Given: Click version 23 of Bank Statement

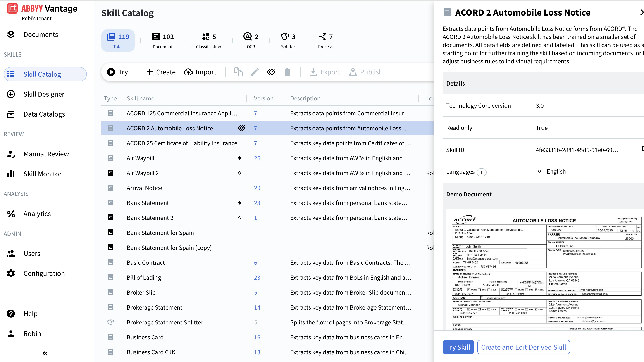Looking at the screenshot, I should point(257,203).
